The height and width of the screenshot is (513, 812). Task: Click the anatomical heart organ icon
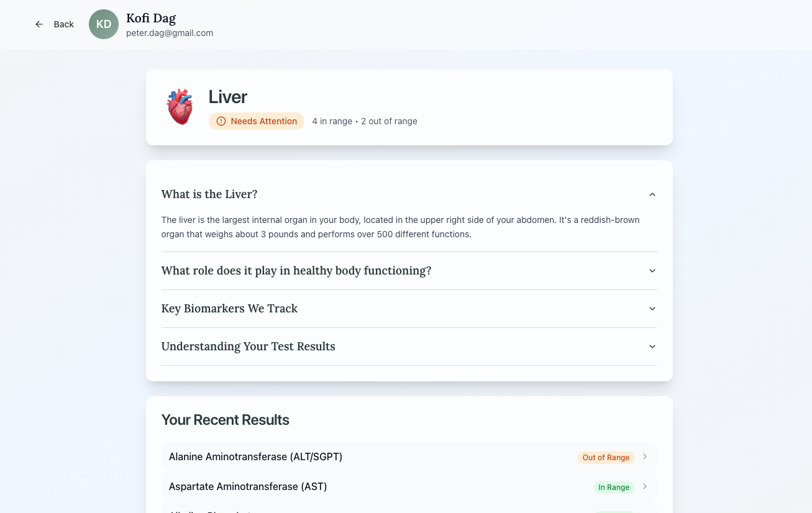pos(180,106)
